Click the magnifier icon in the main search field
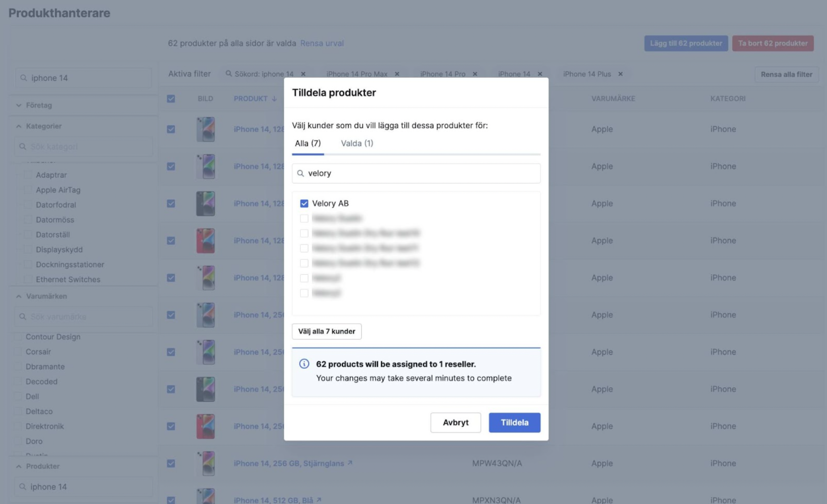The image size is (827, 504). click(24, 78)
